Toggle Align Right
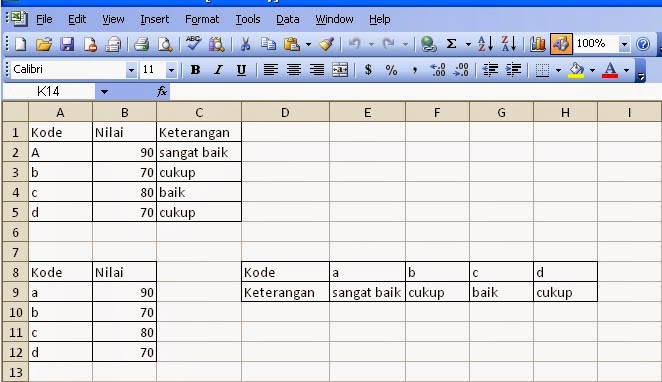This screenshot has width=662, height=382. (317, 70)
